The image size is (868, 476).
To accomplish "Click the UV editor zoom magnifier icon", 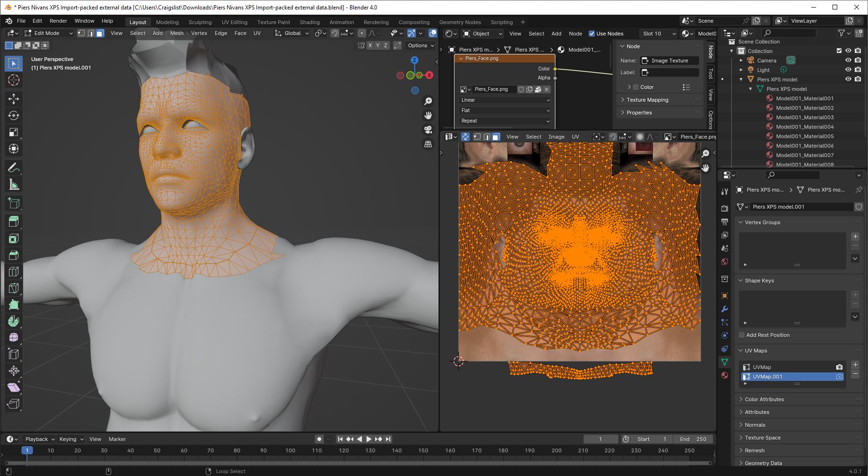I will [x=705, y=153].
